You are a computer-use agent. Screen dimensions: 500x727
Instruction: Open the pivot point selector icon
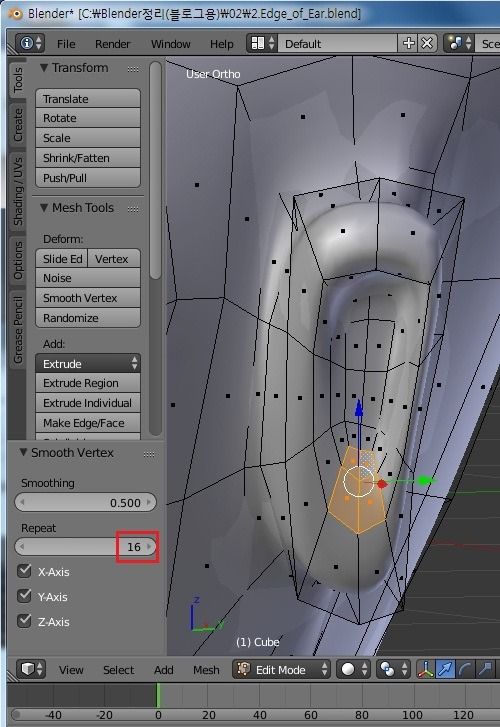(x=393, y=669)
